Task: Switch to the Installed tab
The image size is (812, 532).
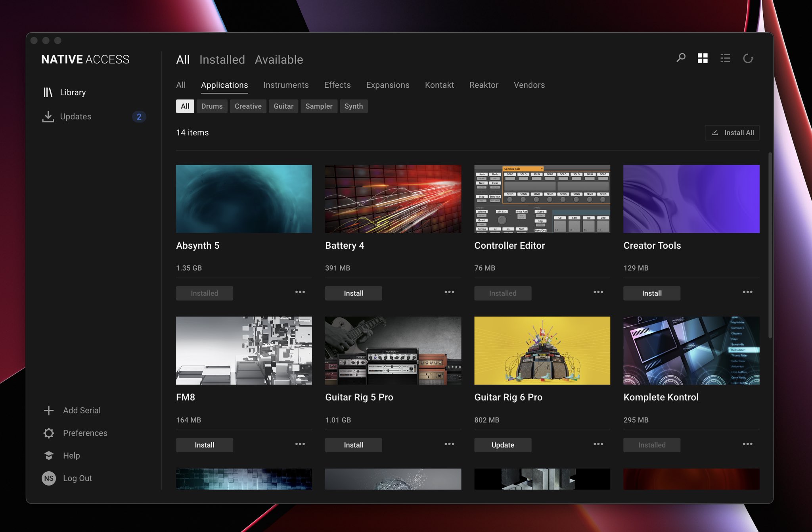Action: [222, 60]
